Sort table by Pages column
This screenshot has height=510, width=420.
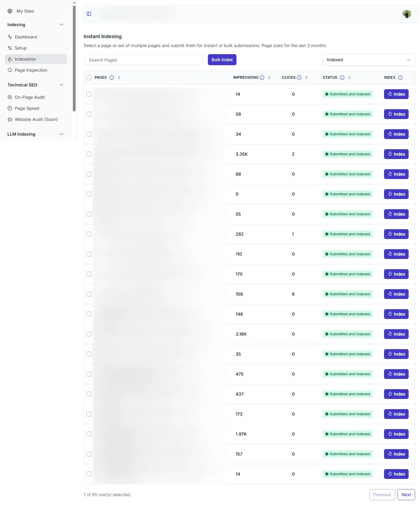click(119, 78)
